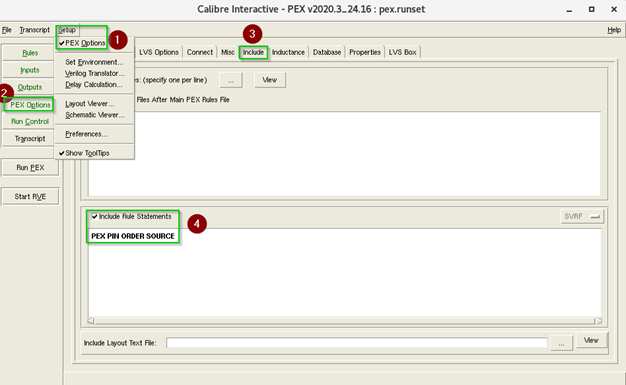Maximize the Calibre Interactive window
The image size is (626, 385).
coord(592,9)
